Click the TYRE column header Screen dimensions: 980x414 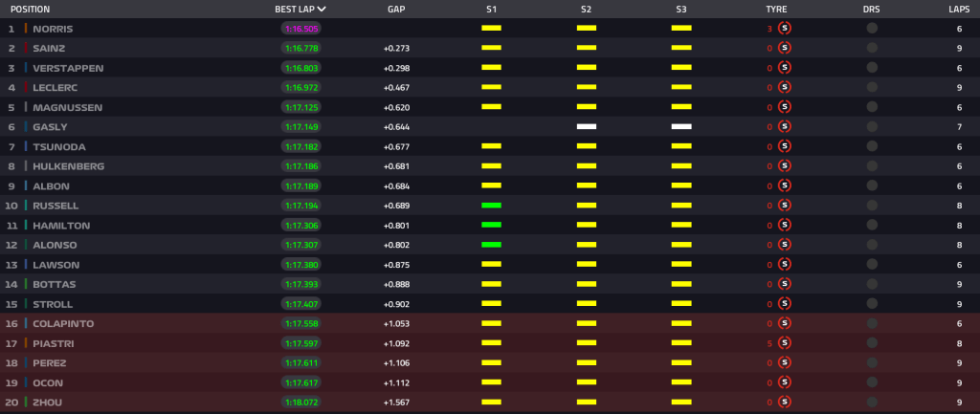[776, 10]
